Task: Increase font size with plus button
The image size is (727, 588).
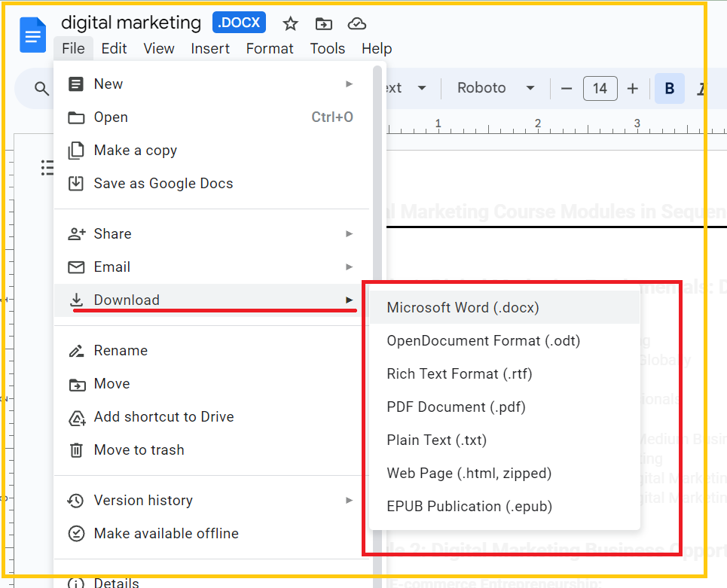Action: pos(632,89)
